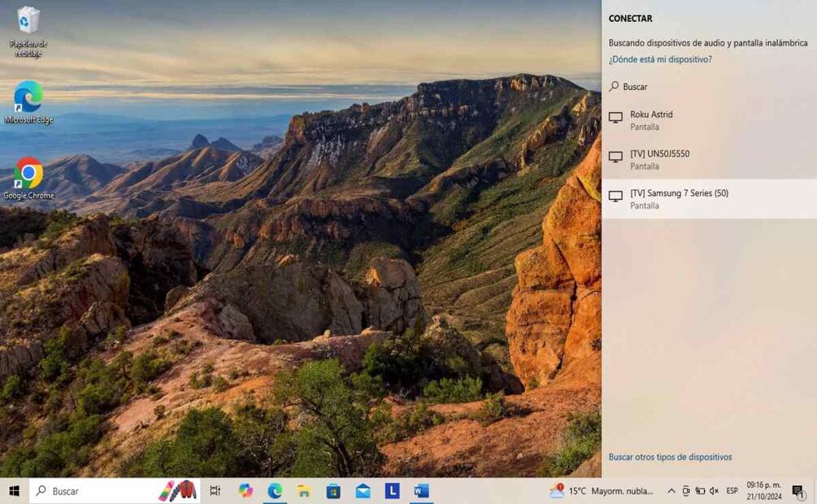Click the volume speaker tray icon
This screenshot has width=817, height=504.
pyautogui.click(x=714, y=491)
